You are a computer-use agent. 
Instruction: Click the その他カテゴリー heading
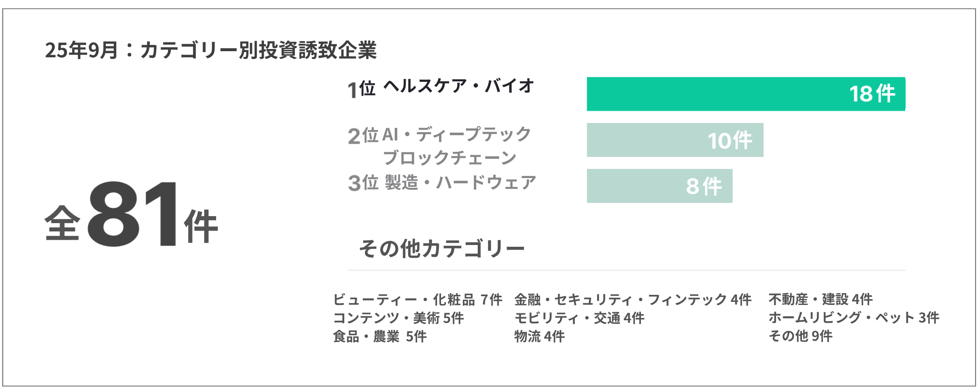[x=441, y=248]
